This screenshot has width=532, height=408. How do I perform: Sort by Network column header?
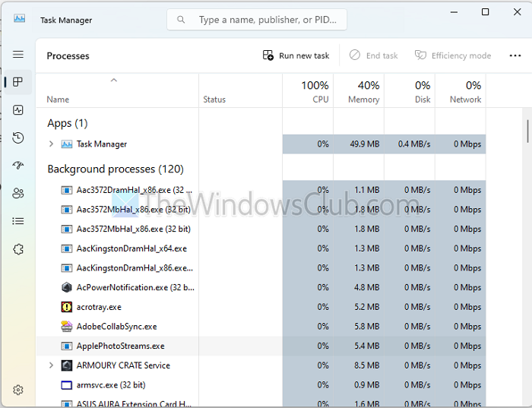coord(461,92)
